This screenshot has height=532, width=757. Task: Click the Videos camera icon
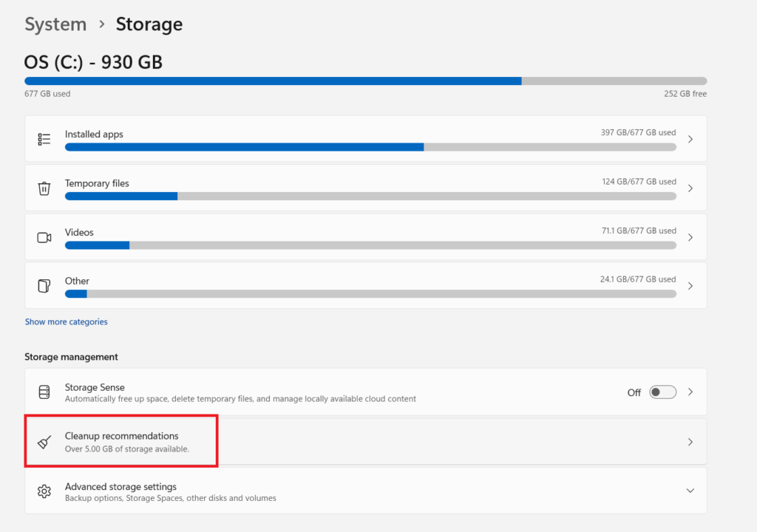point(44,236)
